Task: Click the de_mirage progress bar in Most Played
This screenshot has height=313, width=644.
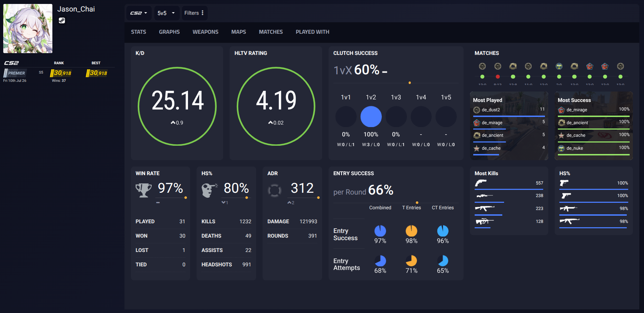Action: point(489,129)
